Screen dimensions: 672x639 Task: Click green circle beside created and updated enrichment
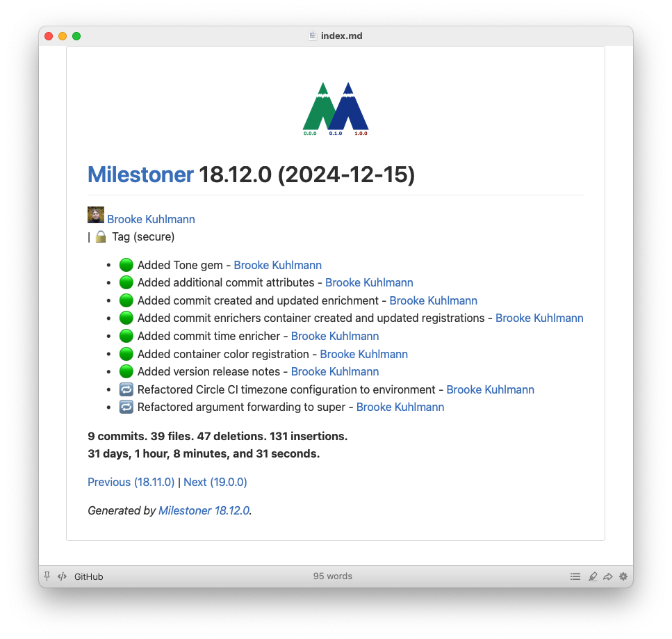126,300
